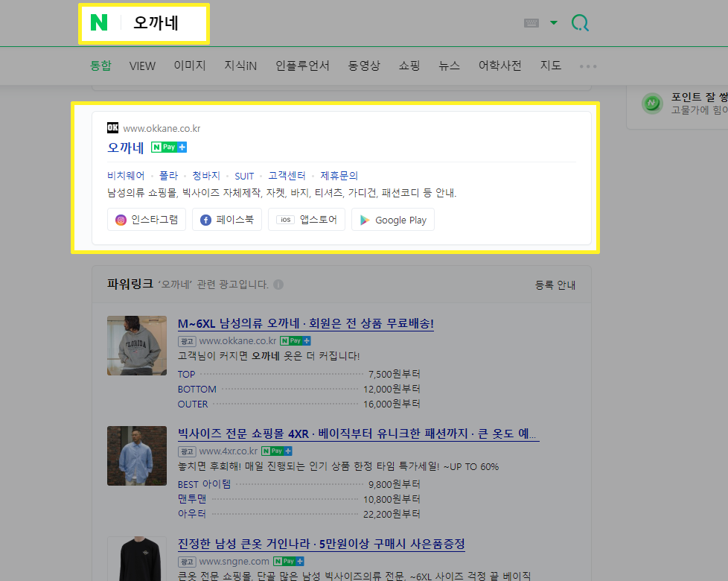Open the 이미지 tab
This screenshot has height=581, width=728.
[x=190, y=66]
